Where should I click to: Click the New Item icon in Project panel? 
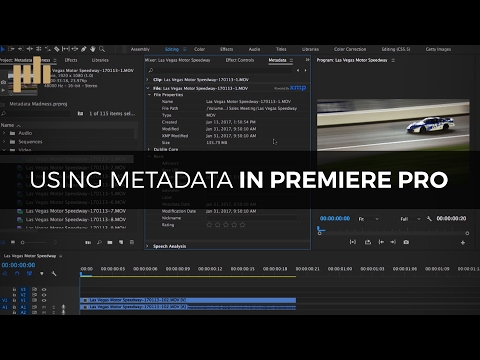click(121, 242)
